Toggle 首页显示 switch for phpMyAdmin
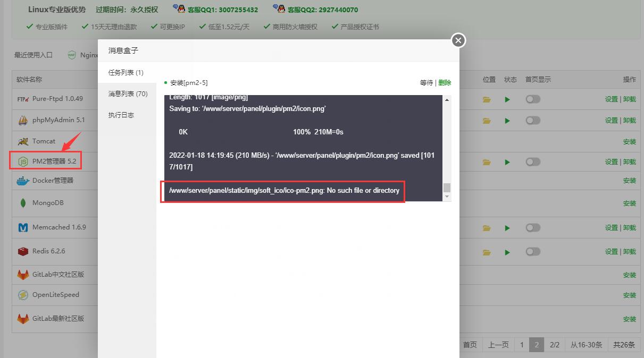The height and width of the screenshot is (358, 644). click(533, 120)
